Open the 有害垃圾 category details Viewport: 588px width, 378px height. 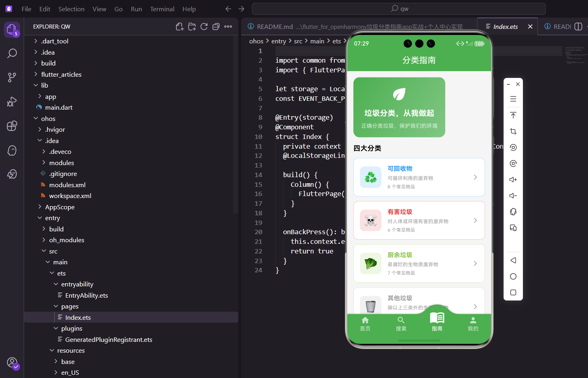tap(419, 220)
